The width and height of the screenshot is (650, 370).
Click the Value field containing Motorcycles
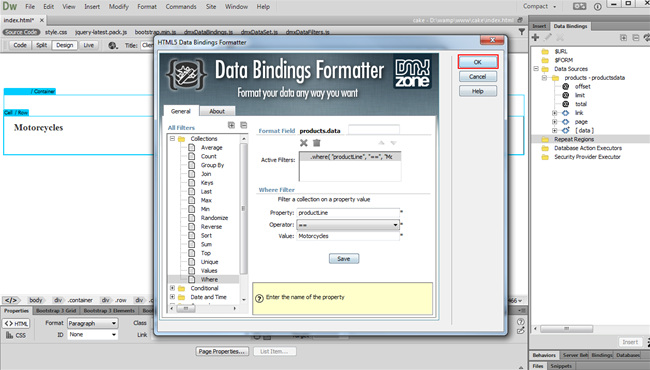tap(348, 236)
